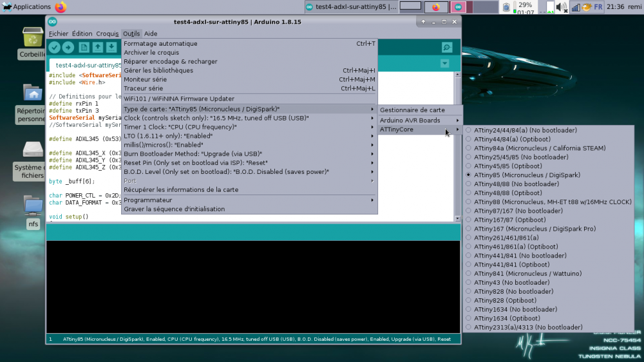Viewport: 644px width, 362px height.
Task: Open the Applications menu in the panel
Action: pos(26,6)
